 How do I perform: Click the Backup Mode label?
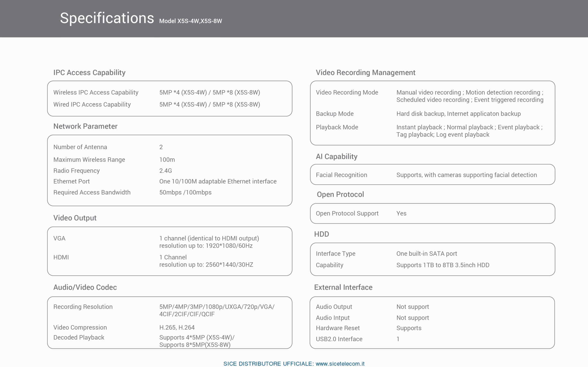(335, 114)
